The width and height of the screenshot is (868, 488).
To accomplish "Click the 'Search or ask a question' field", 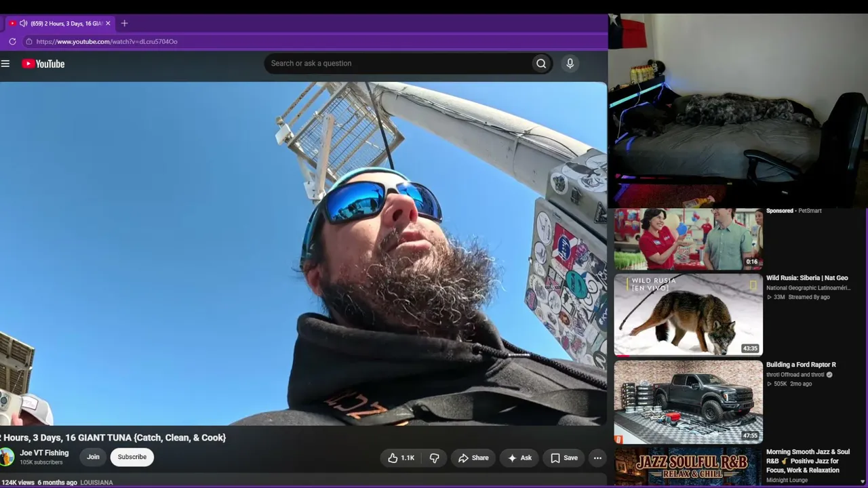I will pyautogui.click(x=398, y=64).
